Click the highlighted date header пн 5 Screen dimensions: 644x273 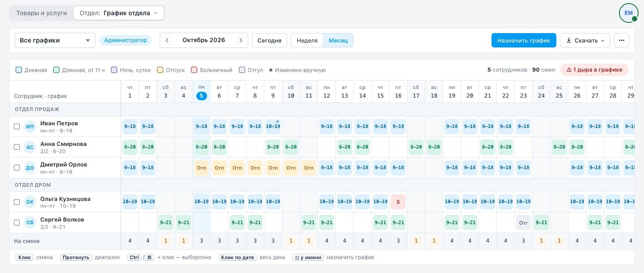pos(202,92)
